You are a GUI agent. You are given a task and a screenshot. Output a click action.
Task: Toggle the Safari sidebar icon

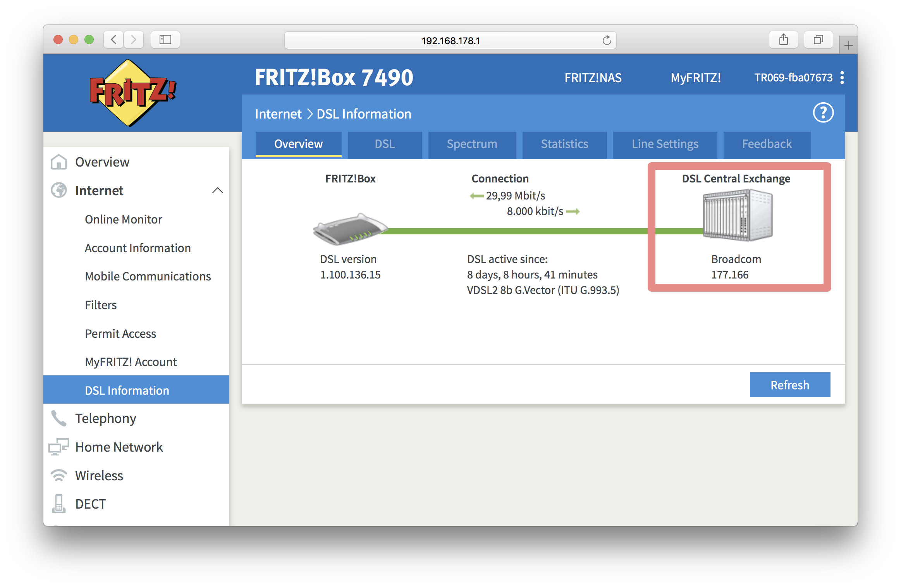[x=165, y=39]
